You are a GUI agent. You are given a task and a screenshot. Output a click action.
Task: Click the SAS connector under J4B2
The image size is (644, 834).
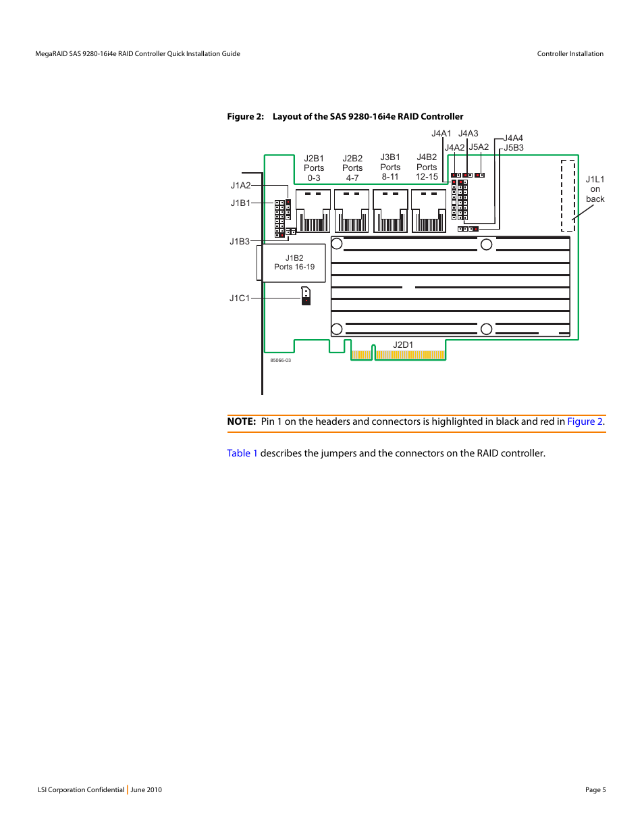click(x=429, y=211)
